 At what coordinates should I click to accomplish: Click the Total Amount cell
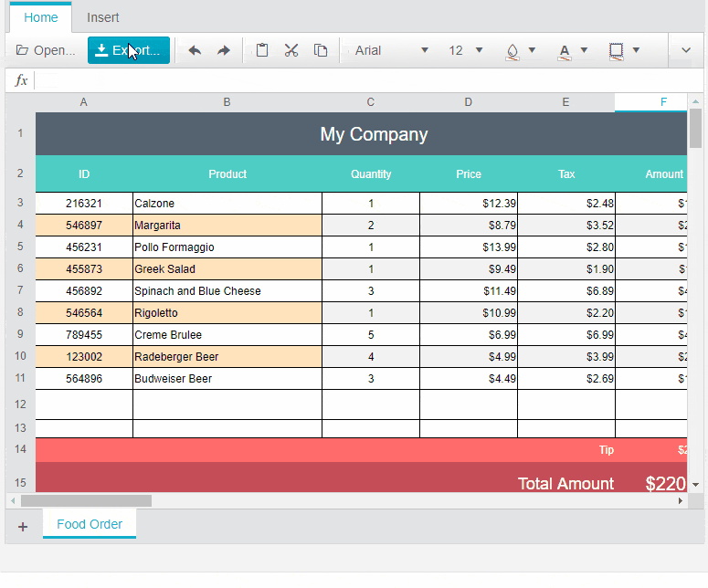point(565,483)
